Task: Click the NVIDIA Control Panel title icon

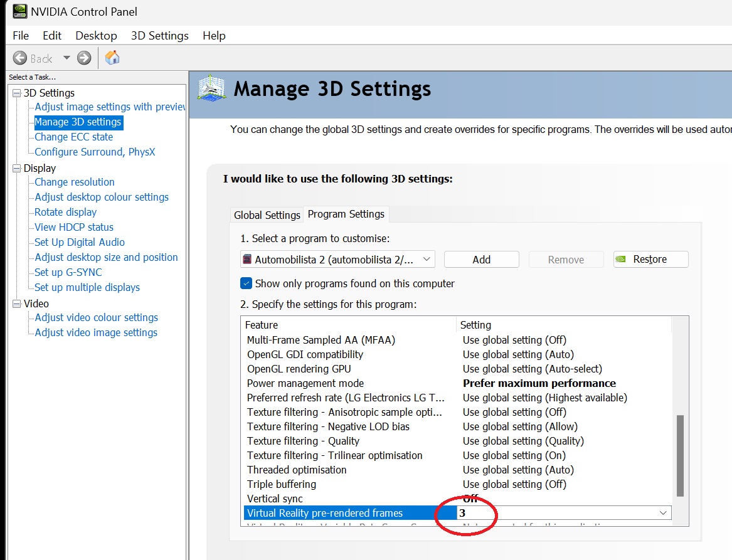Action: click(20, 12)
